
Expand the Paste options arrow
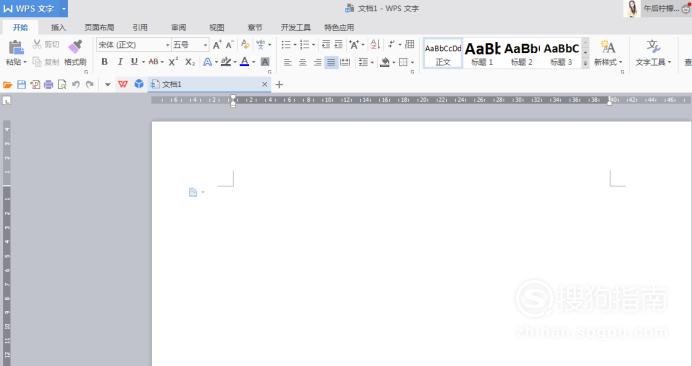tap(25, 62)
